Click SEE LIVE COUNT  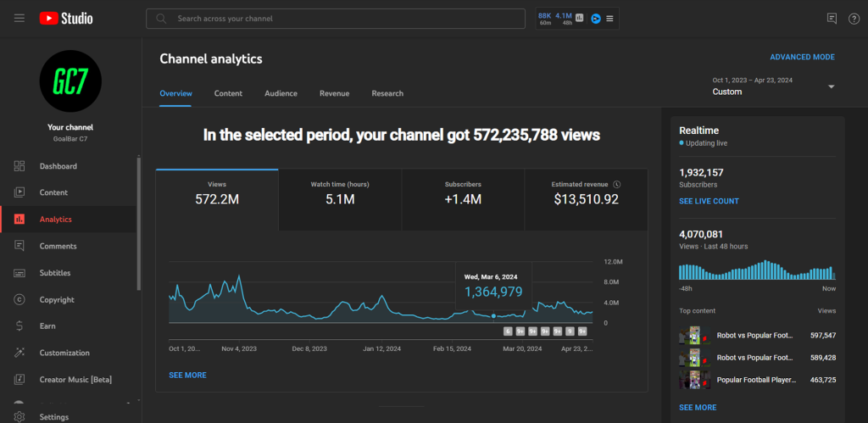[x=709, y=201]
